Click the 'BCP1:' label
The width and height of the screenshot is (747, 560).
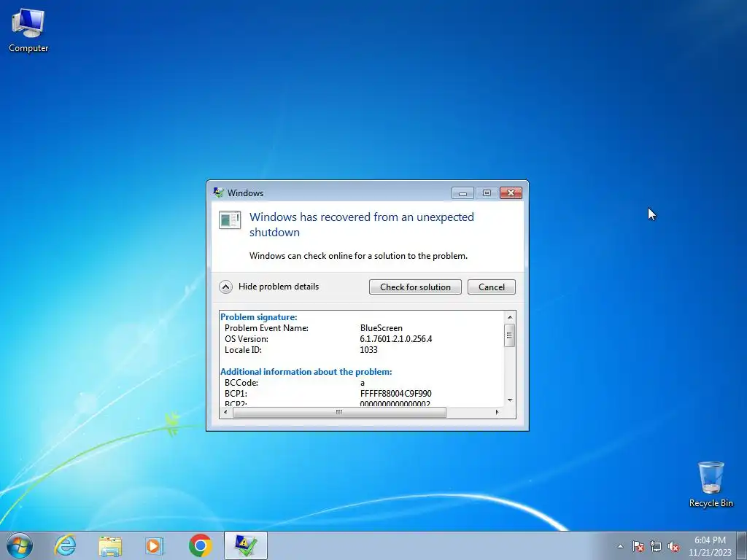tap(236, 394)
